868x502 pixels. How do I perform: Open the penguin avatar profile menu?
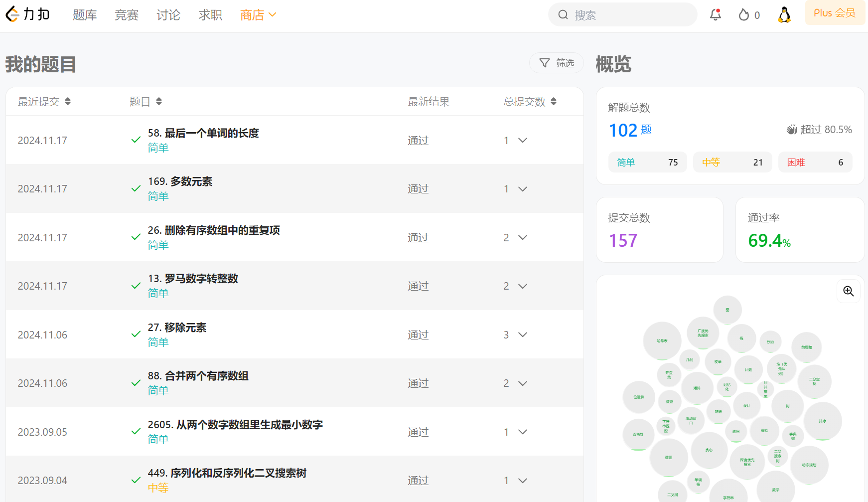pyautogui.click(x=784, y=15)
